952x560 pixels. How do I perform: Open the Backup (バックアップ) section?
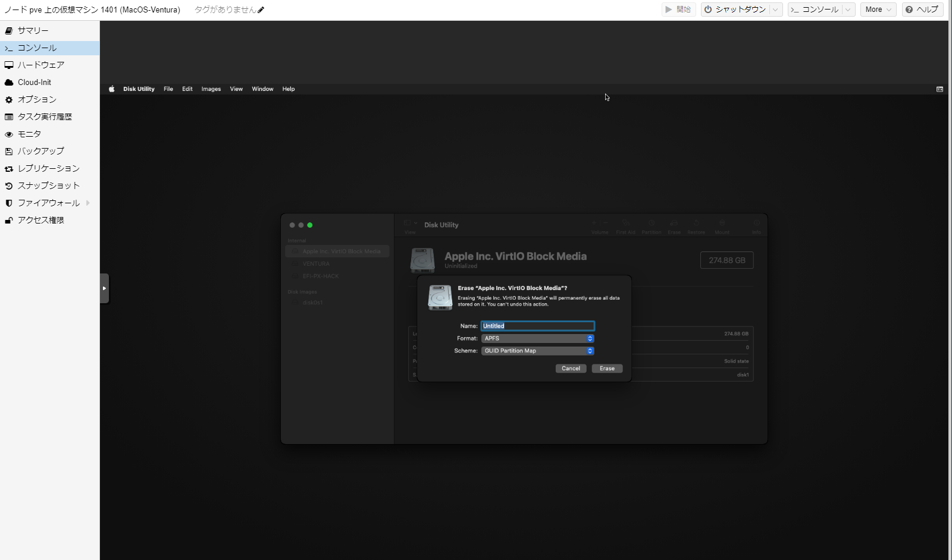40,151
